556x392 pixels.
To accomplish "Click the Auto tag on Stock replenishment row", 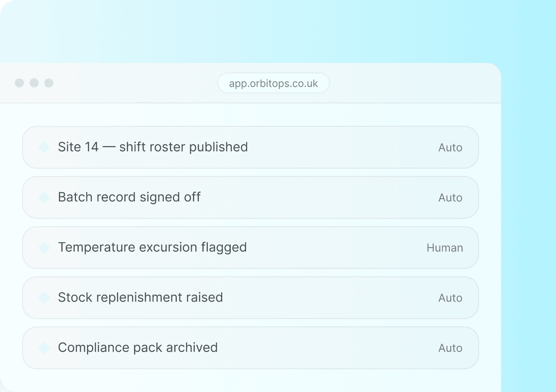I will coord(450,298).
